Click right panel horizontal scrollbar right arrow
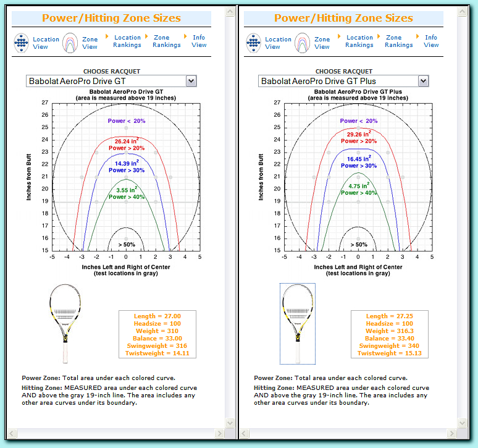Screen dimensions: 478x448 [451, 433]
